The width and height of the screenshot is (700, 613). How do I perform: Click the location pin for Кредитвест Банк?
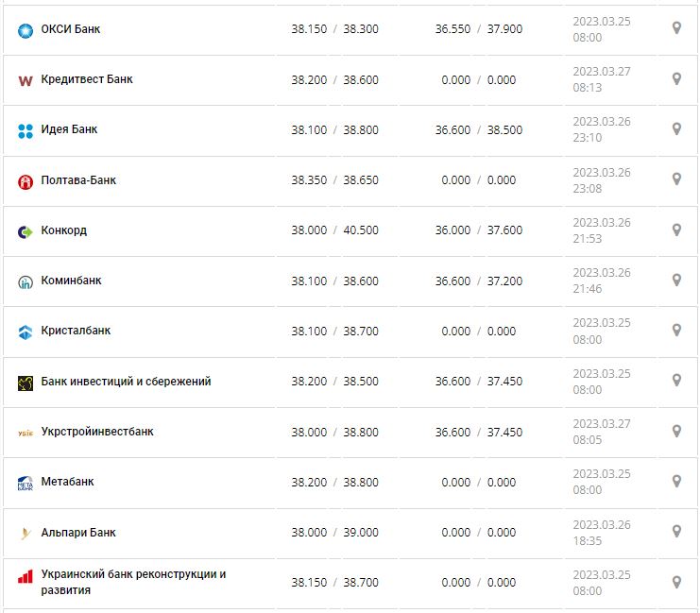click(676, 78)
